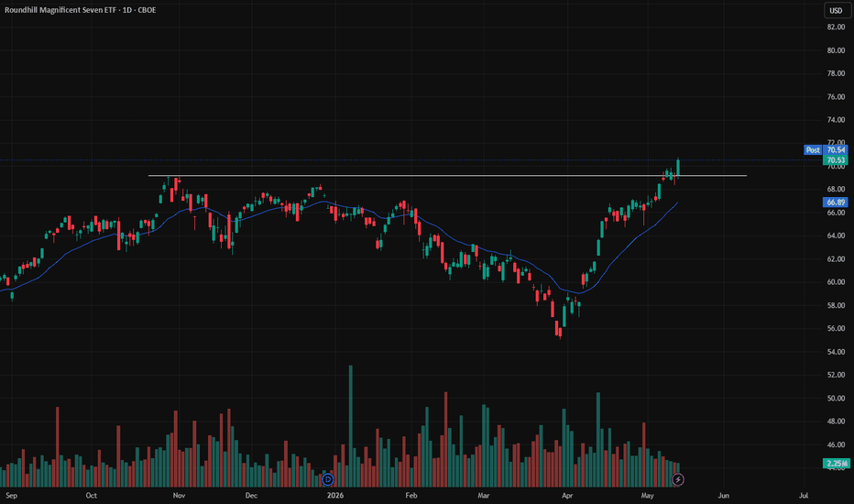Click the 78.00 price scale label

(x=836, y=73)
